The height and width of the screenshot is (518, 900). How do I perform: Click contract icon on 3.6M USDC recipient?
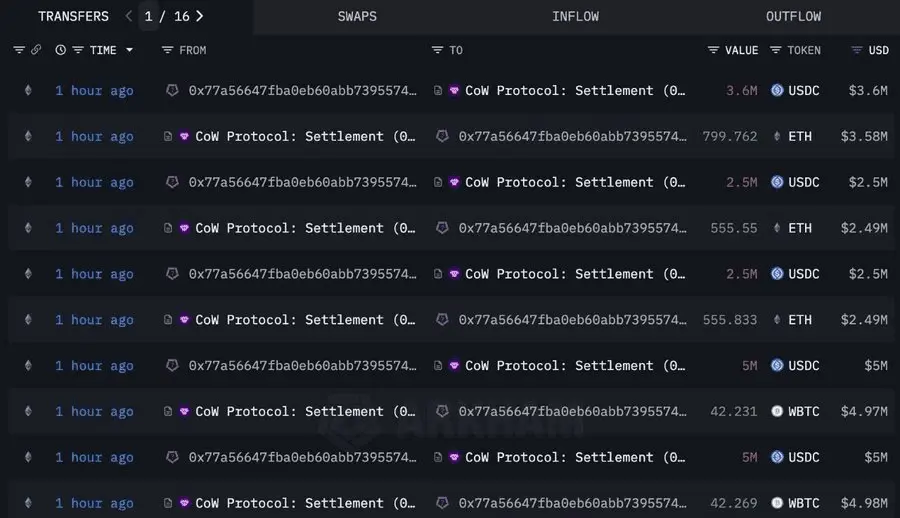tap(437, 90)
